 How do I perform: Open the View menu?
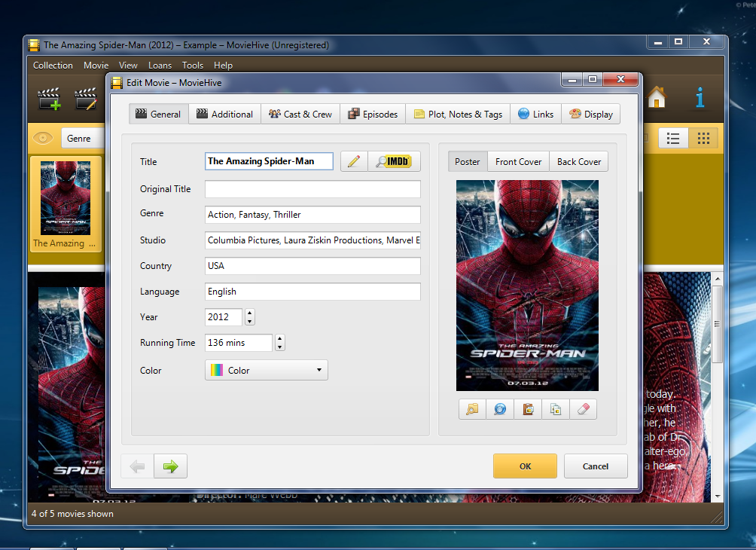[x=128, y=65]
